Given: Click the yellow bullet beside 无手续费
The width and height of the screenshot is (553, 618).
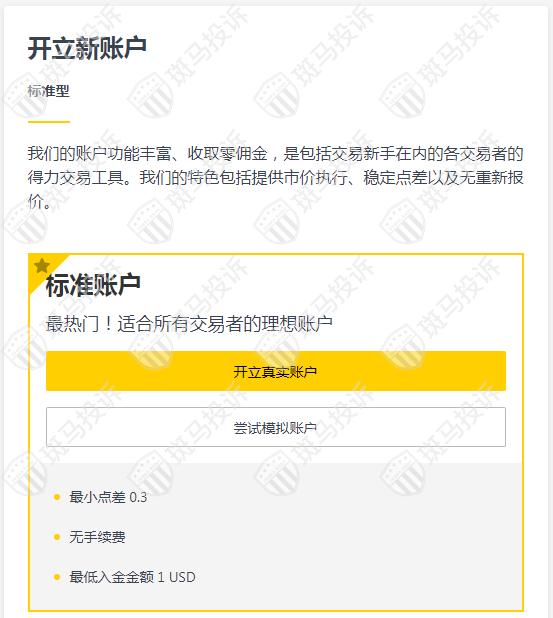Looking at the screenshot, I should [57, 537].
